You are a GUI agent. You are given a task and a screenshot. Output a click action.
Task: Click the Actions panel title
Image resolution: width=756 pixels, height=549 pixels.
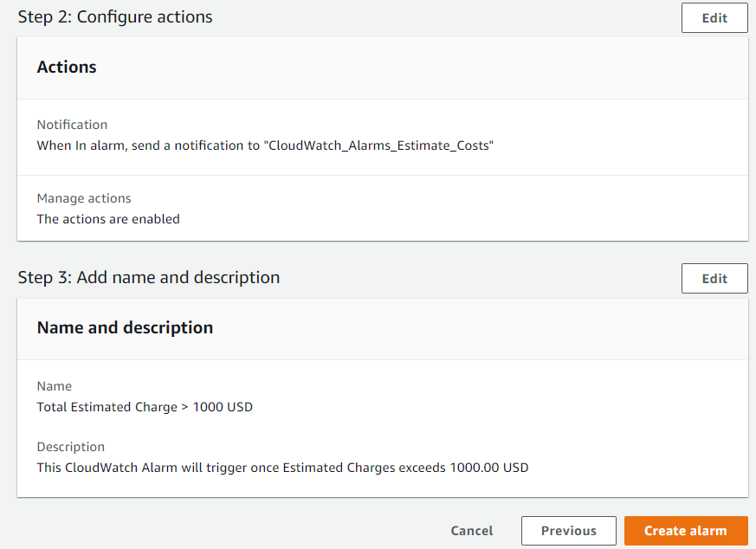click(67, 68)
